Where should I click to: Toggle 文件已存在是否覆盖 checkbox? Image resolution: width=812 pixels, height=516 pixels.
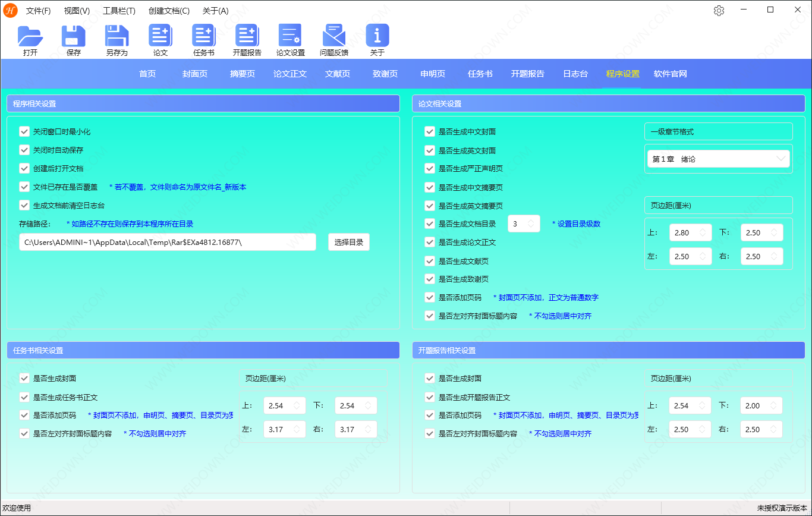[24, 187]
